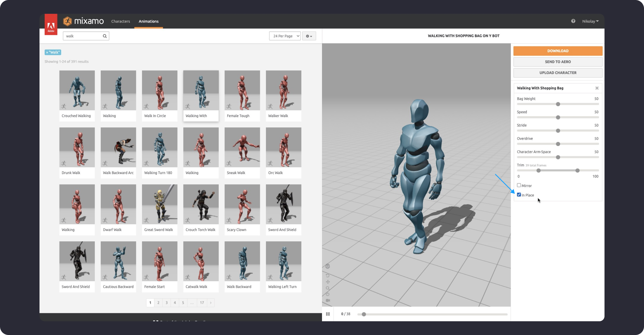Click the reset camera power icon
Screen dimensions: 644x335
coord(328,294)
